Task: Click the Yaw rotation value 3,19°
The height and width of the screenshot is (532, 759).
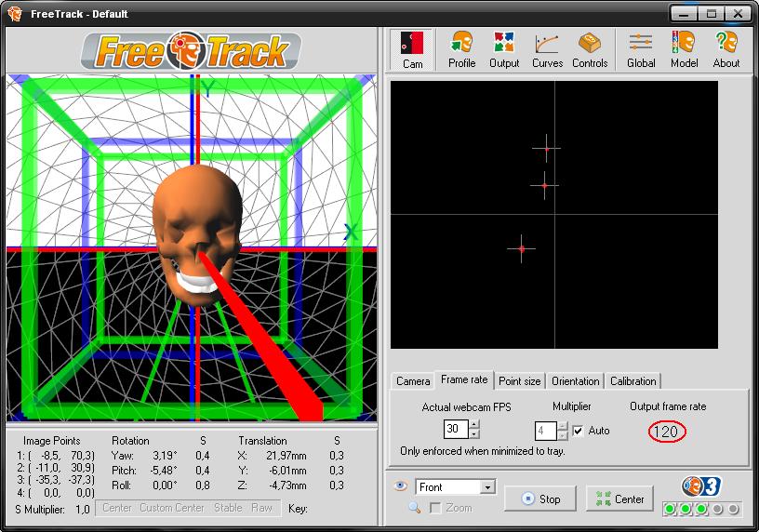Action: click(x=165, y=456)
